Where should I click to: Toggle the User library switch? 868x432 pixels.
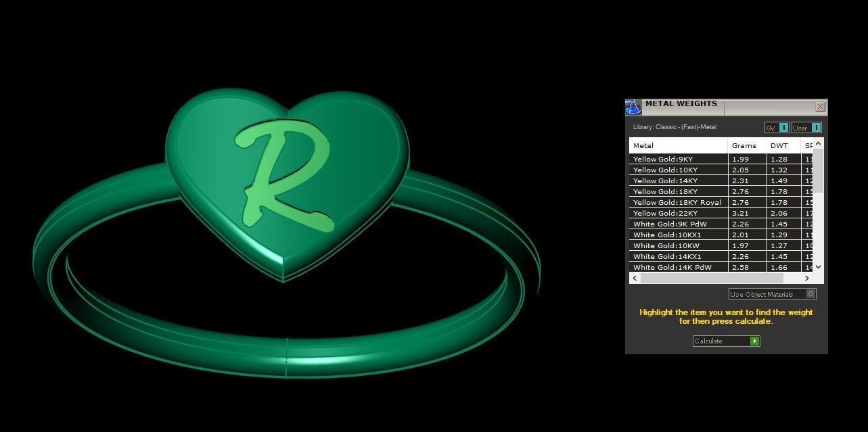click(806, 128)
